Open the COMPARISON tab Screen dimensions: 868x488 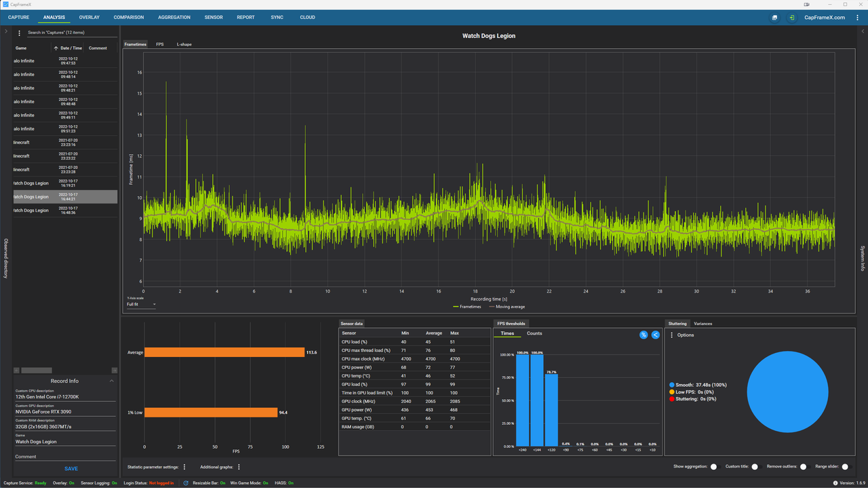pyautogui.click(x=129, y=18)
